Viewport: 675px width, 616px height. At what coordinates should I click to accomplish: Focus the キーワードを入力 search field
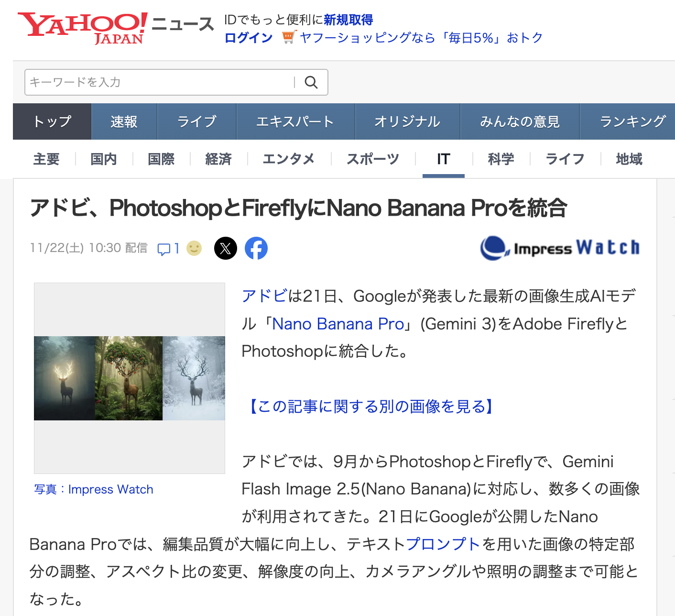pyautogui.click(x=159, y=82)
